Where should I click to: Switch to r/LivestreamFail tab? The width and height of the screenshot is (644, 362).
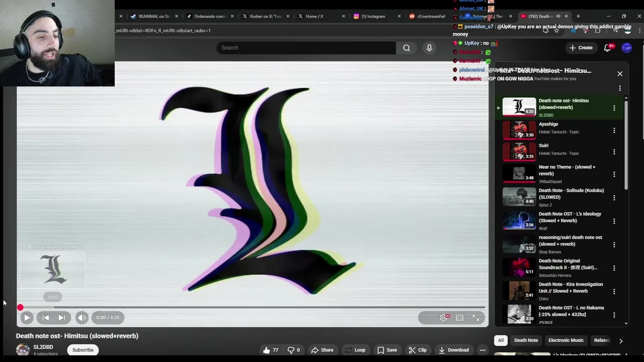click(x=431, y=16)
